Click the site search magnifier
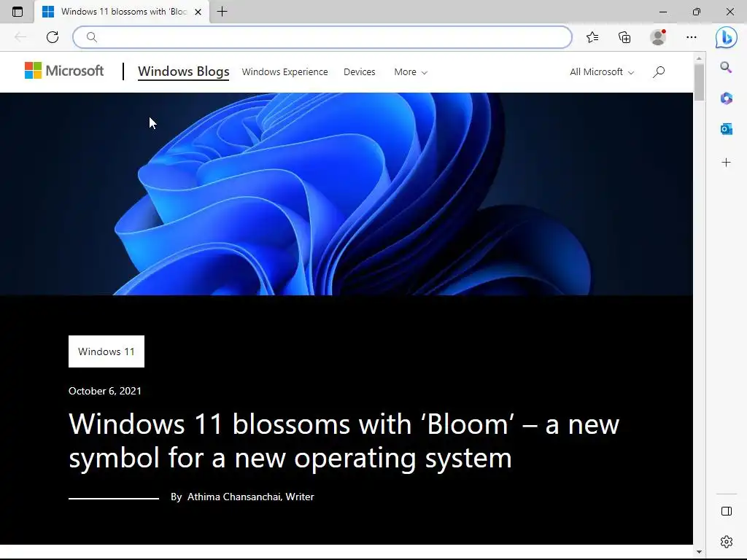747x560 pixels. (x=659, y=72)
